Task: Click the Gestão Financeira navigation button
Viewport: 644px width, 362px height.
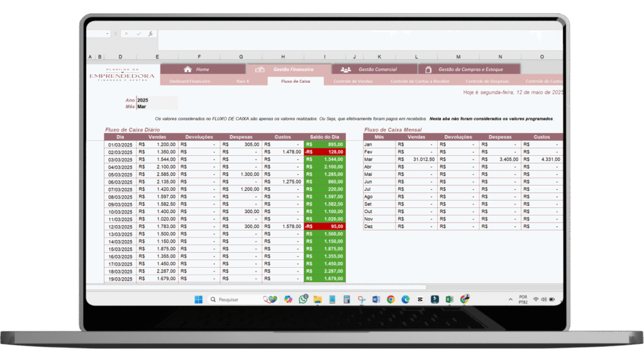Action: pyautogui.click(x=289, y=69)
